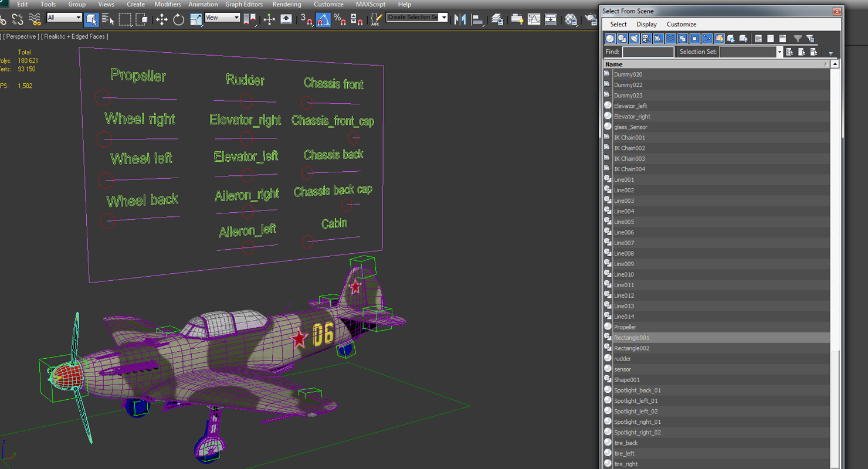Toggle Window/Crossing selection mode

tap(141, 19)
